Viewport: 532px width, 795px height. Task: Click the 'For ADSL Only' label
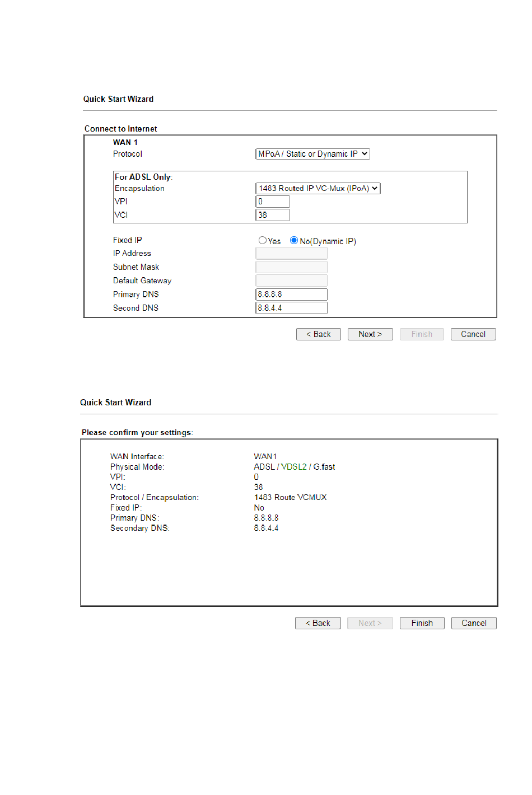[143, 177]
